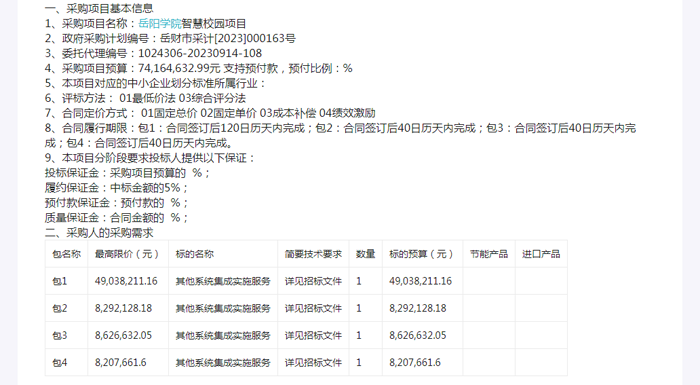Click quantity 1 in 包1 row
Viewport: 700px width, 385px height.
[x=359, y=281]
